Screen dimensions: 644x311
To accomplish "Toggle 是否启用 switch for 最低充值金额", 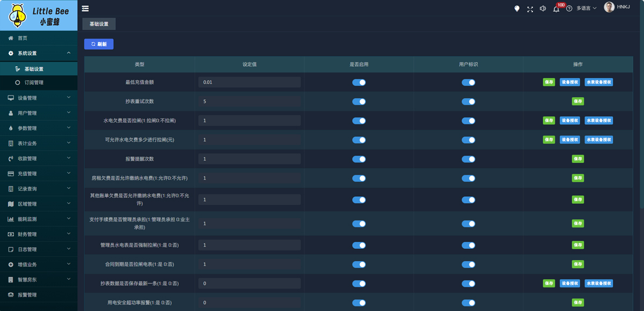I will 358,83.
